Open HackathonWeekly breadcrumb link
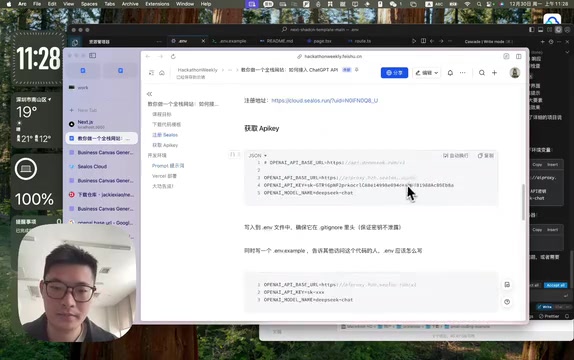The width and height of the screenshot is (574, 360). 197,70
